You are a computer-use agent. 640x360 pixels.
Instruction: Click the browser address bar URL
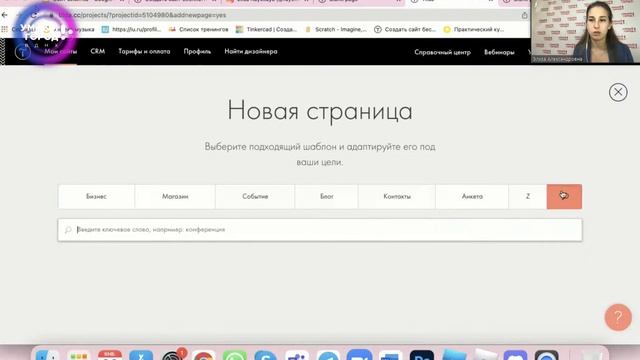point(143,15)
